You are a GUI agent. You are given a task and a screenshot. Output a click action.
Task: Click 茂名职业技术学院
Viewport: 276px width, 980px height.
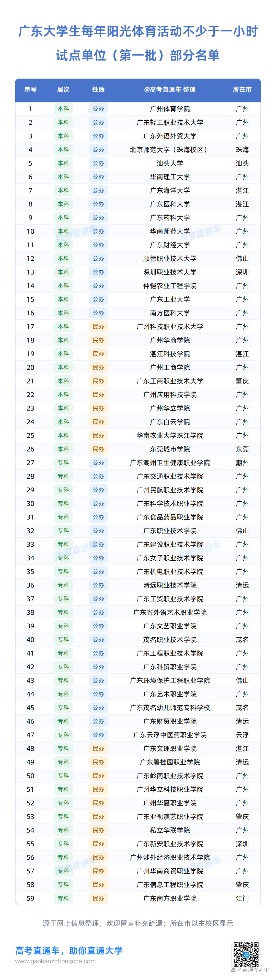(170, 640)
